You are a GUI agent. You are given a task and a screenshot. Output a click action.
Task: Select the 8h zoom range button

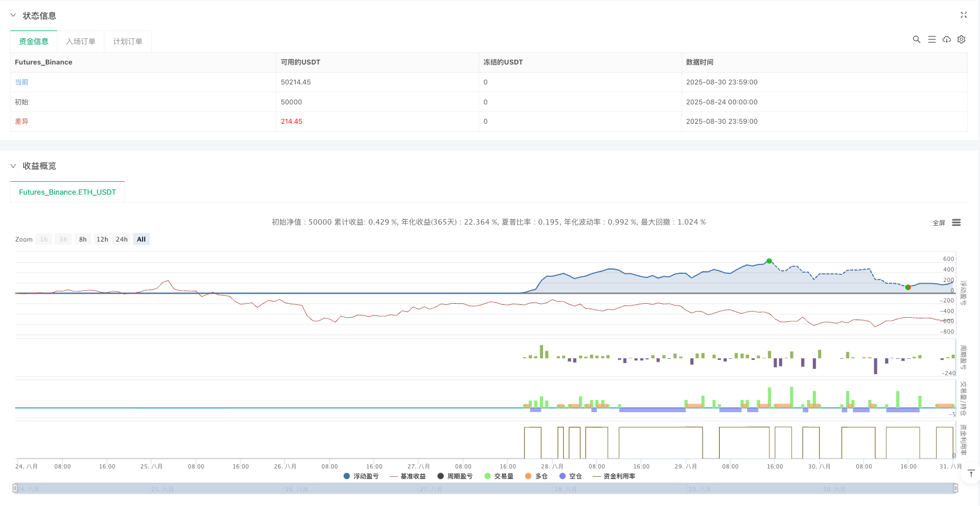pos(83,239)
